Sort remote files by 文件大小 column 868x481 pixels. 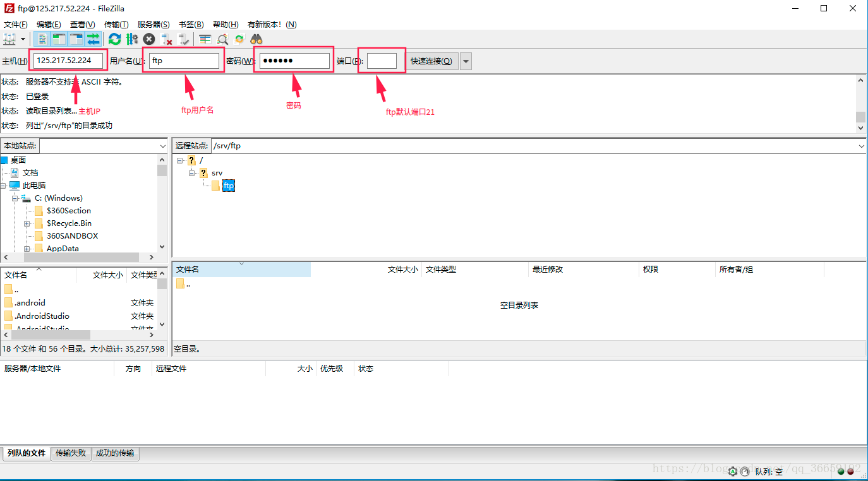[x=366, y=270]
